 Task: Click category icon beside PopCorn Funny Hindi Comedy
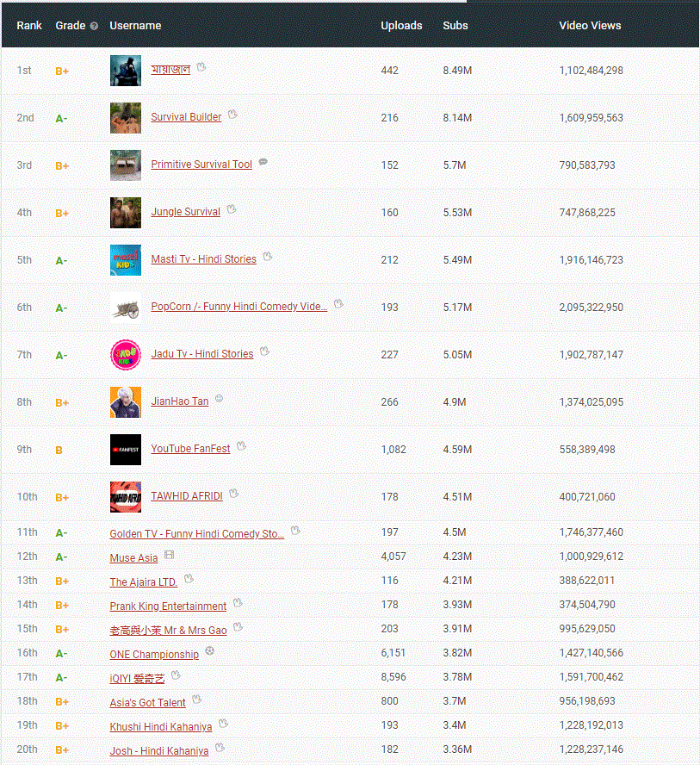(338, 304)
